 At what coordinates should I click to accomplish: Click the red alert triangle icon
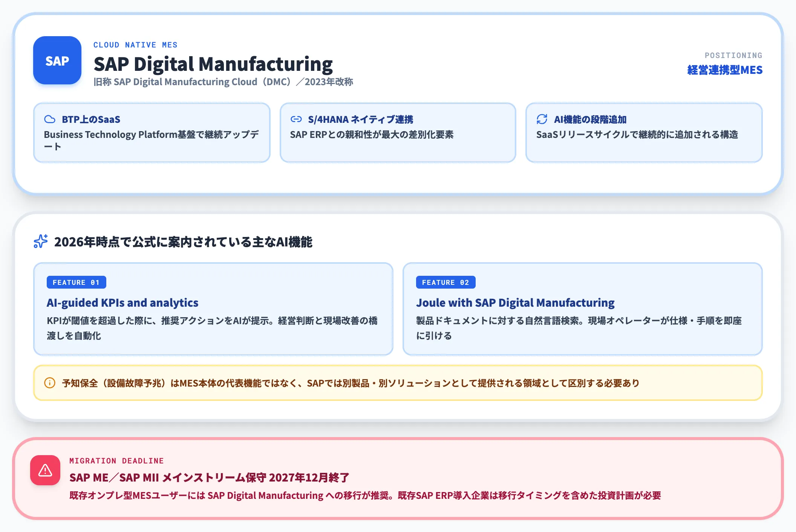[45, 470]
